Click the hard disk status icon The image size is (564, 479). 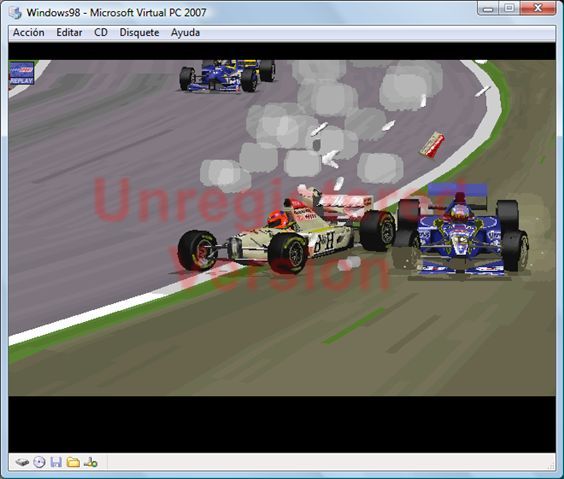pos(22,462)
